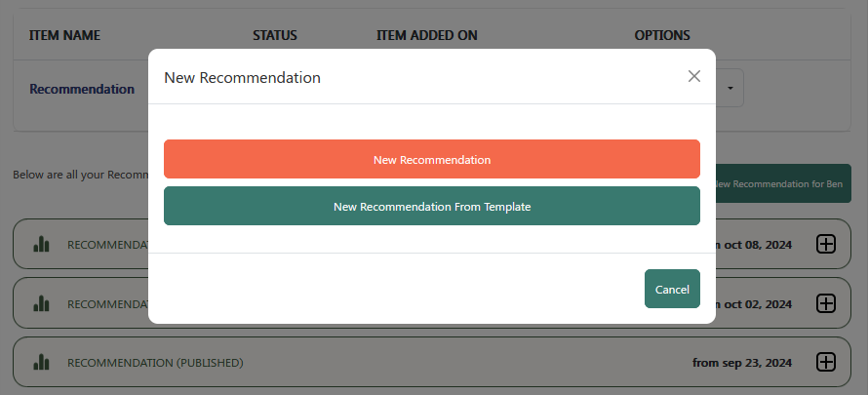Screen dimensions: 868x395
Task: Close the New Recommendation dialog with X
Action: pos(694,76)
